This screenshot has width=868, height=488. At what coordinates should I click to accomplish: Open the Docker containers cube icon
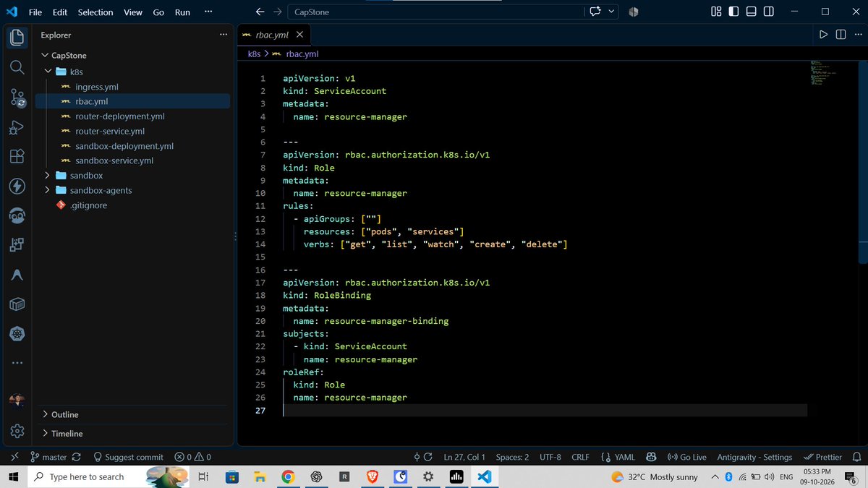17,304
